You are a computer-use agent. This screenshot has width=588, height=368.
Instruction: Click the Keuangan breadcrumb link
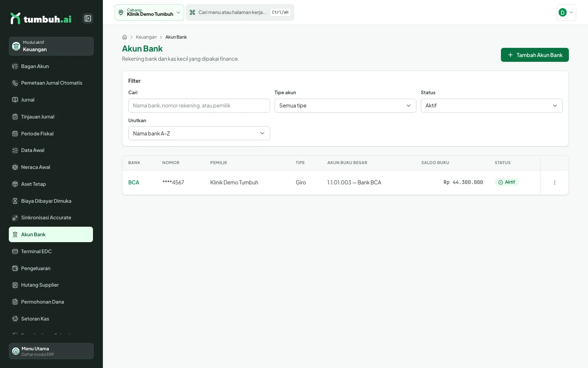146,37
